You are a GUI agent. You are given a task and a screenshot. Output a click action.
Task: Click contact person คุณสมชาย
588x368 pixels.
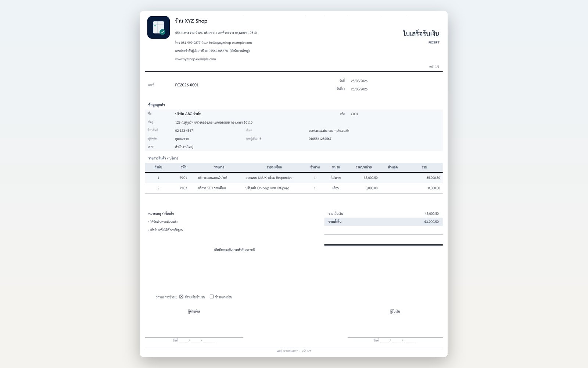[x=182, y=139]
